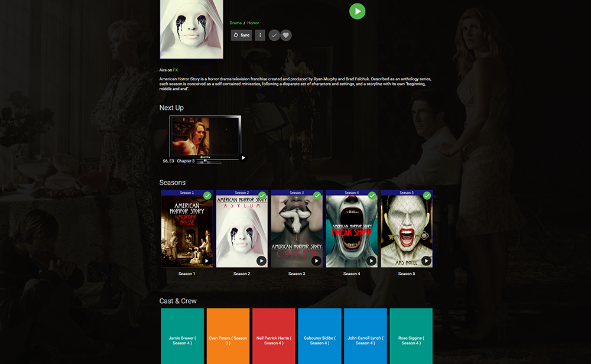The height and width of the screenshot is (364, 591).
Task: Open the Season 4 Freak Show poster
Action: pos(352,228)
